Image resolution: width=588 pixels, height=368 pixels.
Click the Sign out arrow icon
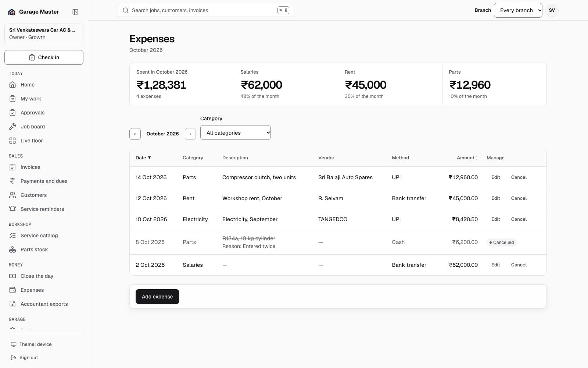(14, 358)
